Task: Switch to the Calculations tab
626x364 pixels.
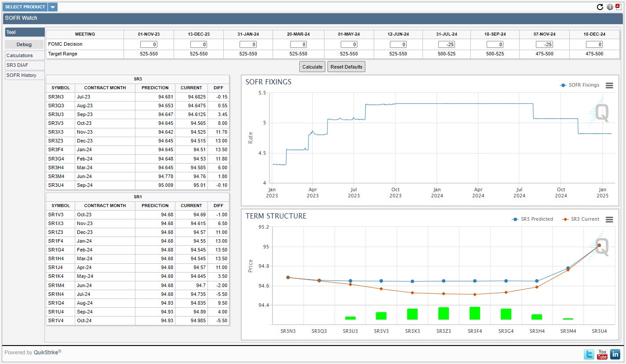Action: tap(20, 55)
